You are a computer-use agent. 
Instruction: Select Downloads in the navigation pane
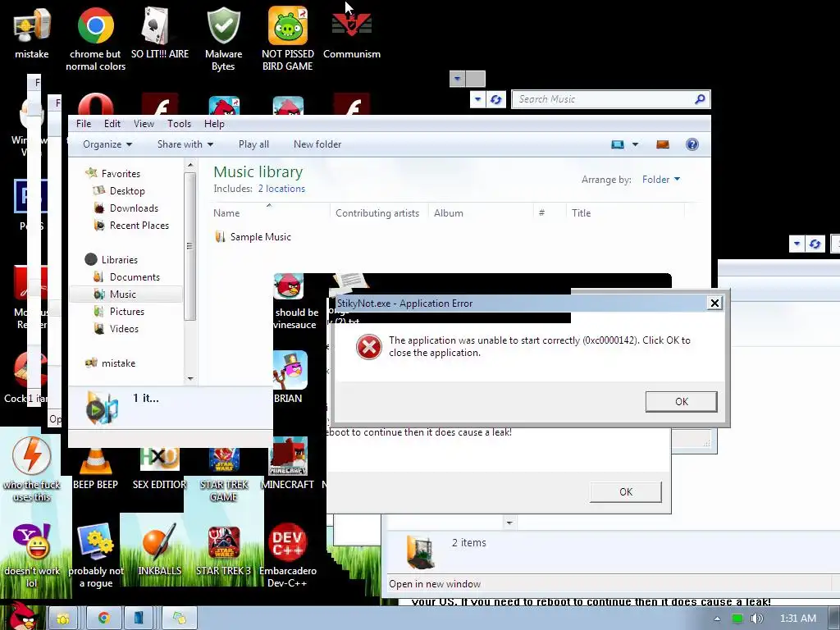(x=126, y=208)
